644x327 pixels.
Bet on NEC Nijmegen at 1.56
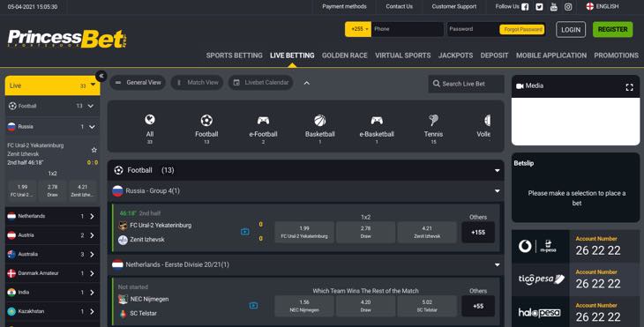coord(304,306)
